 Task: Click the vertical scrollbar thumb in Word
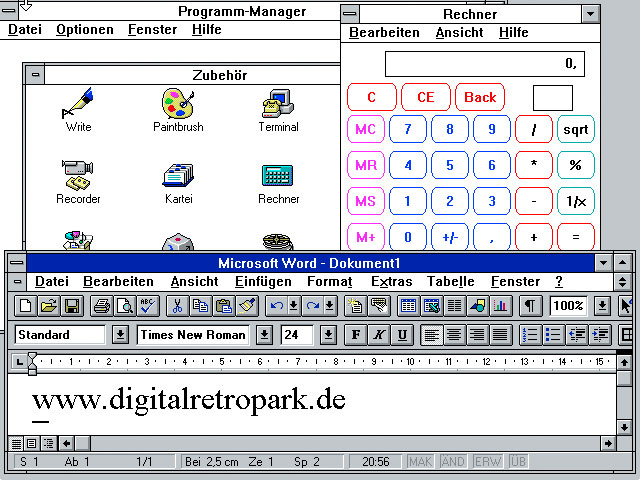click(x=624, y=378)
